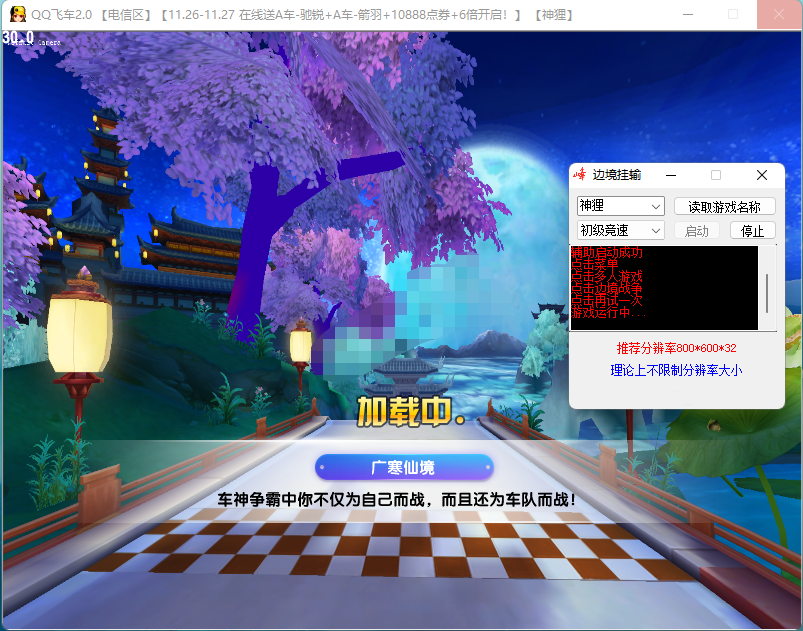The width and height of the screenshot is (803, 631).
Task: Click the QQ飞车 app icon in title bar
Action: pos(15,15)
